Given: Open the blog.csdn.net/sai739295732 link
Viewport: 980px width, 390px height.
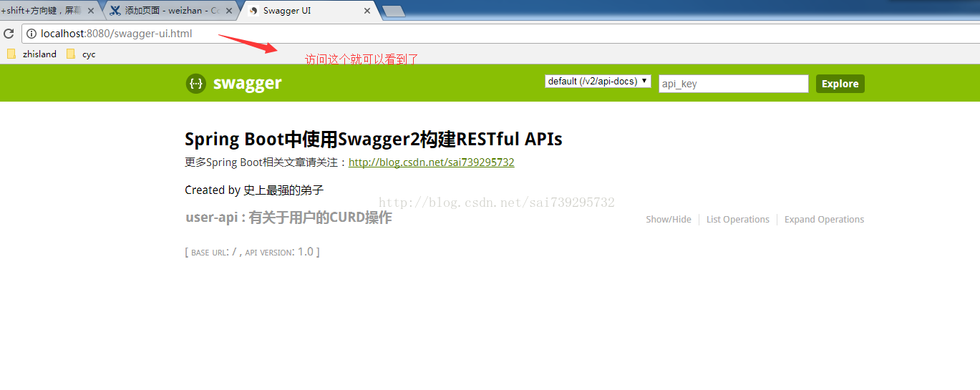Looking at the screenshot, I should pos(431,162).
